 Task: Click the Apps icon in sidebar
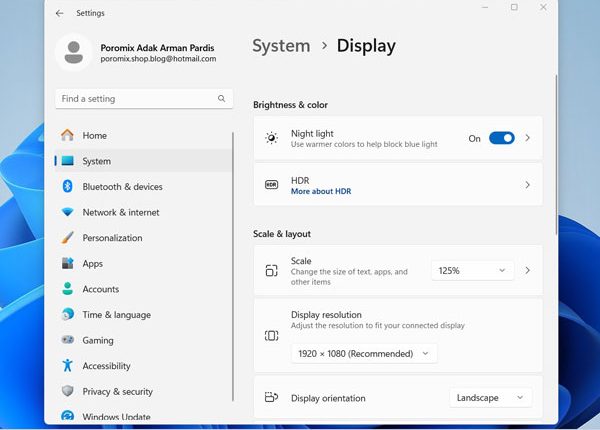(x=67, y=263)
